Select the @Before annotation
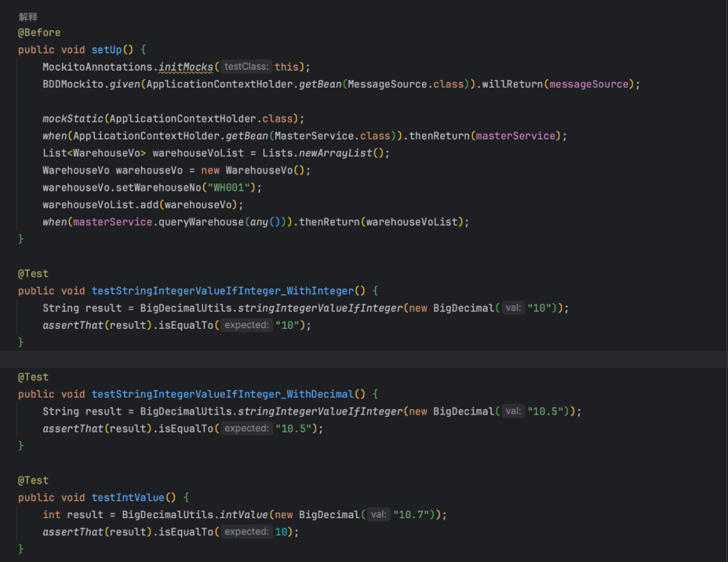Screen dimensions: 728x562 (x=40, y=32)
